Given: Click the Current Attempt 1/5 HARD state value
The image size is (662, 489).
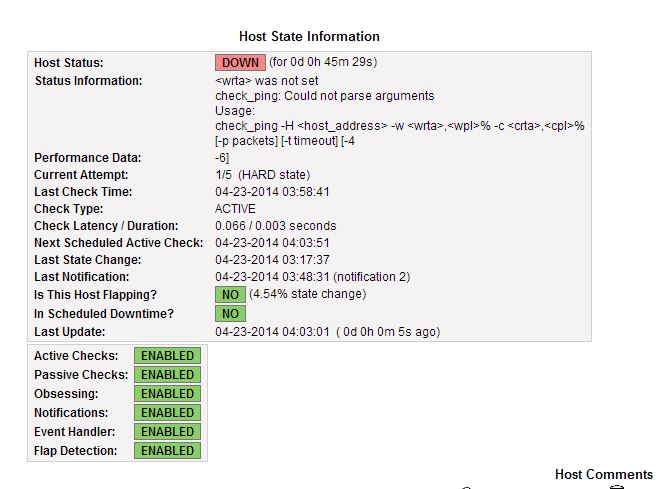Looking at the screenshot, I should click(267, 175).
